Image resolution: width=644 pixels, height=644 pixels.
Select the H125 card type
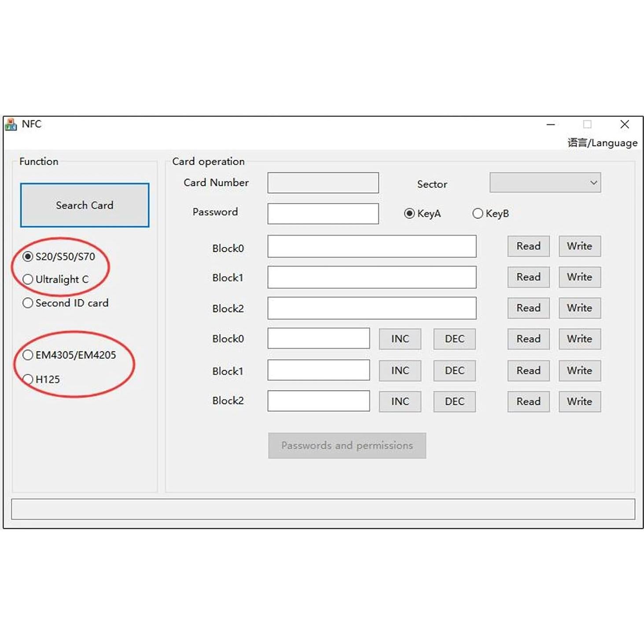(x=28, y=379)
